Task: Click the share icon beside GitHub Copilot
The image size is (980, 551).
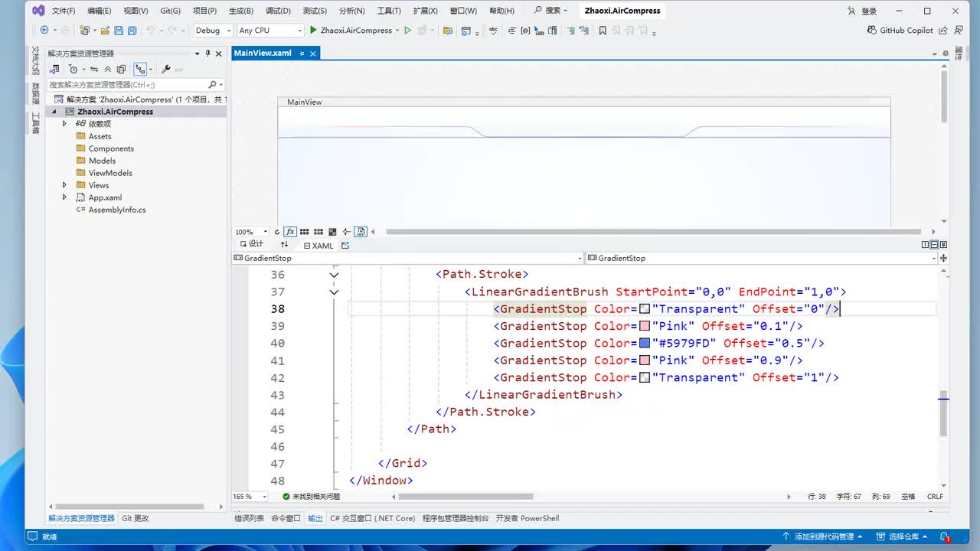Action: click(x=942, y=31)
